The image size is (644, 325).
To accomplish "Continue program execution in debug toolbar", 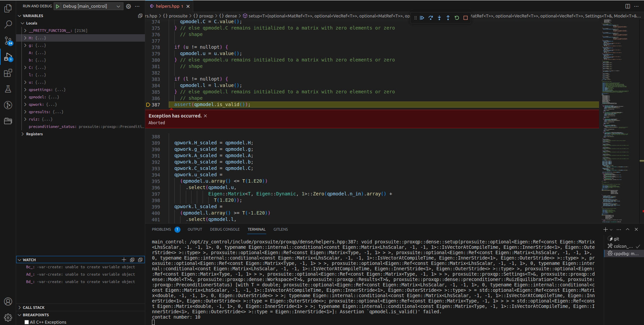I will point(422,18).
